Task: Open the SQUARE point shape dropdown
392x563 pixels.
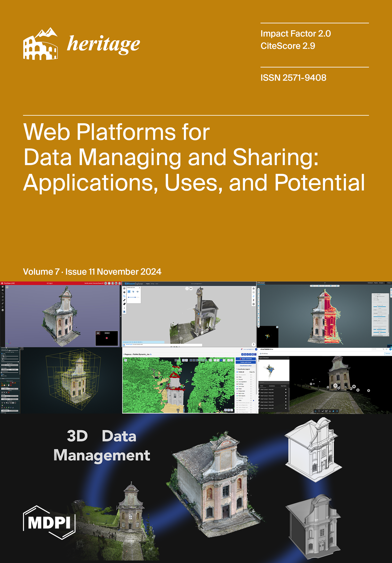Action: pos(380,313)
